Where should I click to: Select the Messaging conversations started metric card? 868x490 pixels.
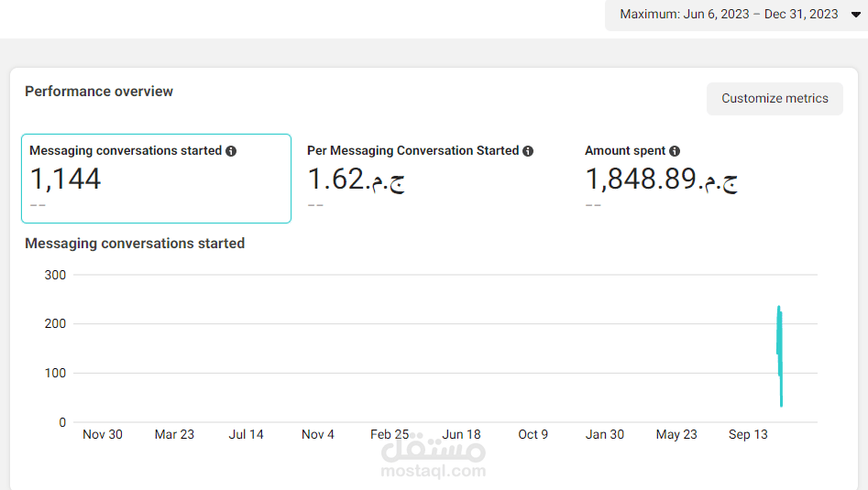pos(156,178)
